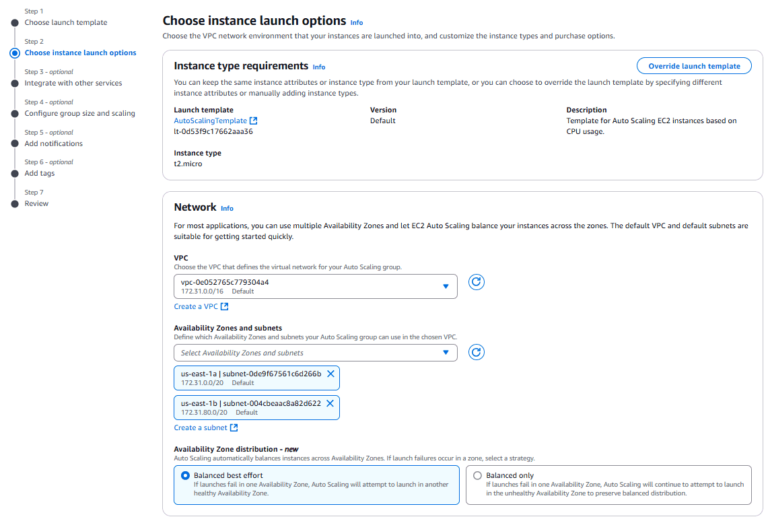
Task: Go to the Add tags step
Action: pos(41,173)
